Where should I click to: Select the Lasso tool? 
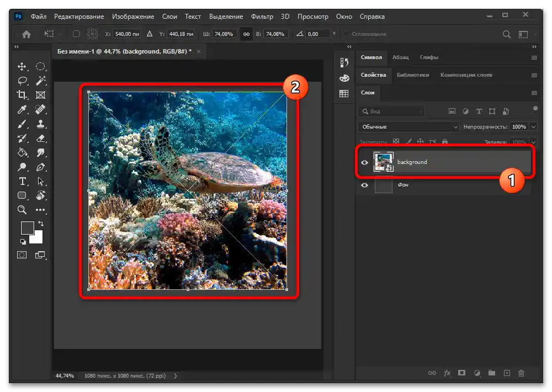[x=22, y=81]
